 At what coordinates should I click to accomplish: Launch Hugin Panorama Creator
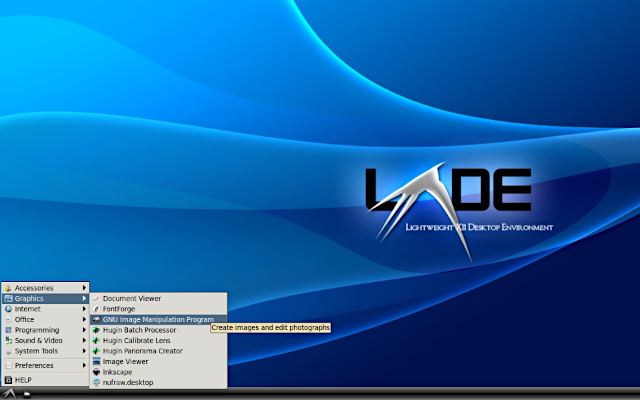[x=158, y=351]
